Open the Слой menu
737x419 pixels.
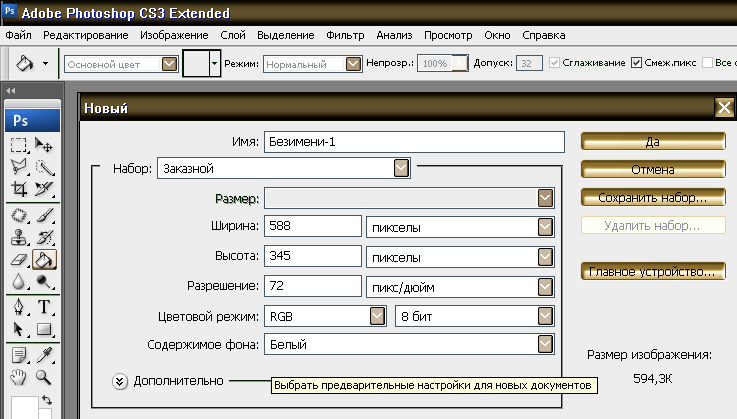tap(233, 35)
